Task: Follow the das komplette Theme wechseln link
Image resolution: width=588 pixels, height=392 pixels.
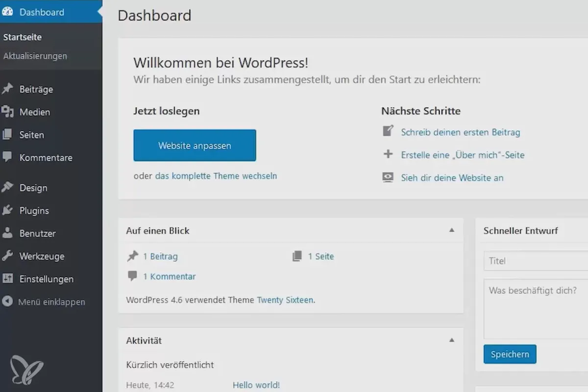Action: [216, 176]
